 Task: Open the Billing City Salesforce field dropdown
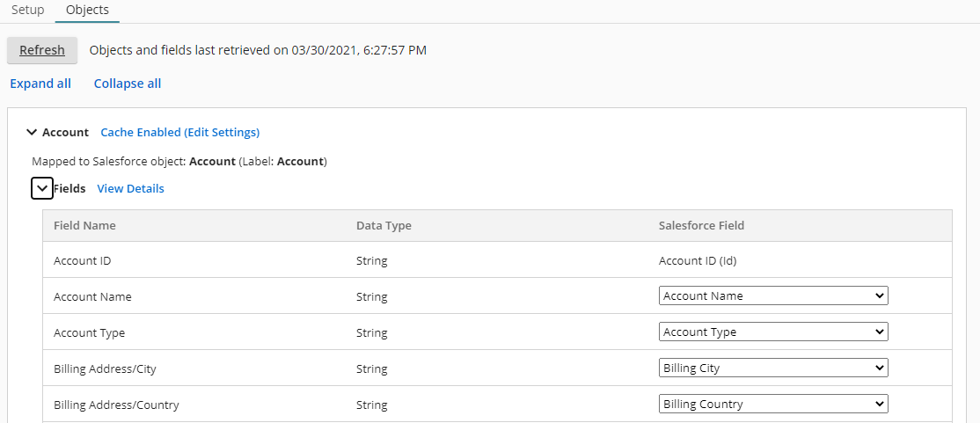pos(772,368)
